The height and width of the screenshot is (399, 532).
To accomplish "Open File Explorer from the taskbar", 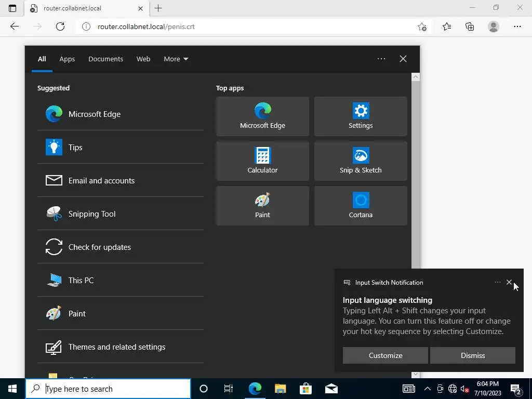I will 280,389.
